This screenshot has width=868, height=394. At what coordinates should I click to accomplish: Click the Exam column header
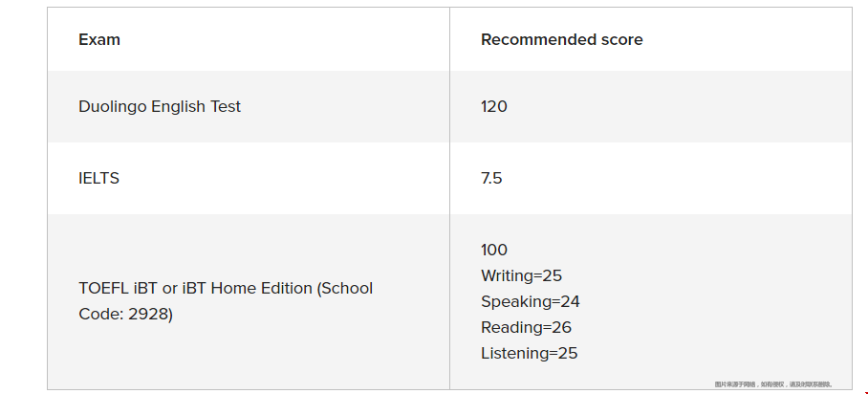click(x=99, y=39)
